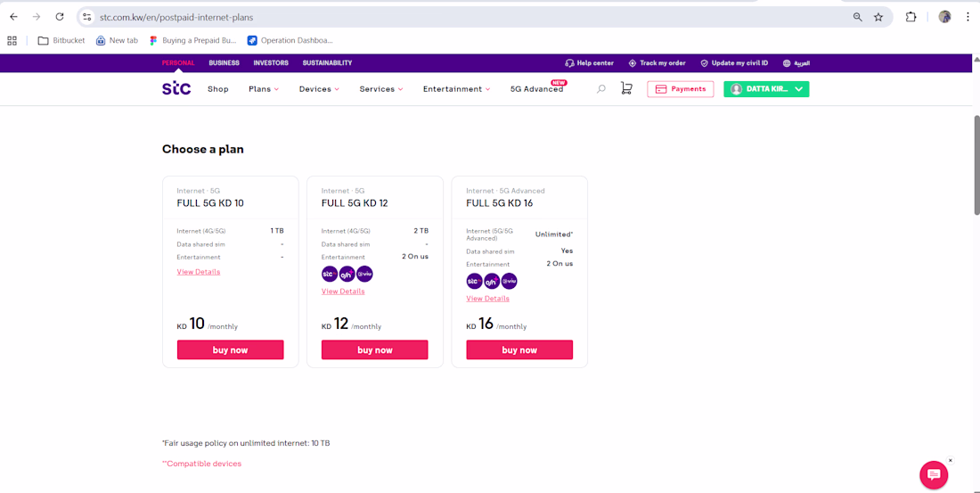Viewport: 980px width, 493px height.
Task: Open the Compatible devices link
Action: click(x=202, y=464)
